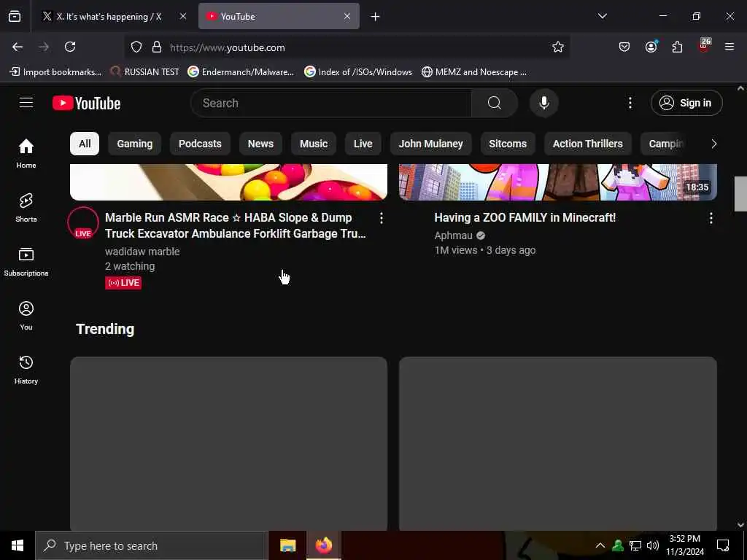Open volume control in system tray
The image size is (747, 560).
653,545
